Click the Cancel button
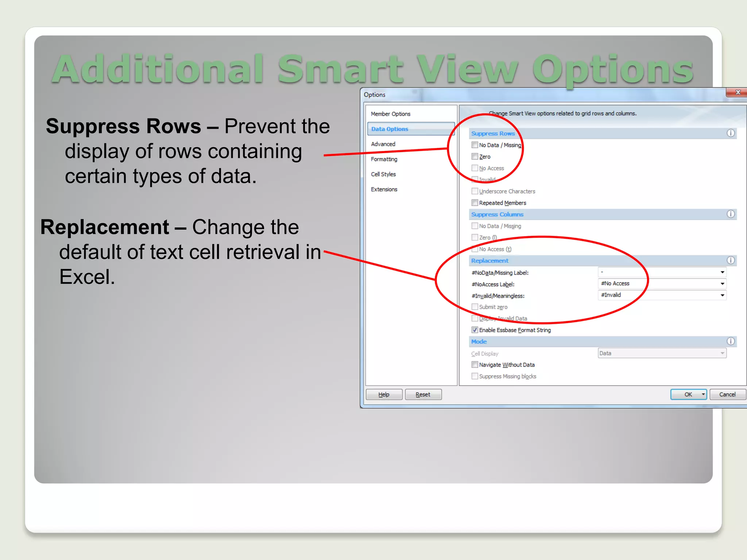747x560 pixels. (727, 394)
